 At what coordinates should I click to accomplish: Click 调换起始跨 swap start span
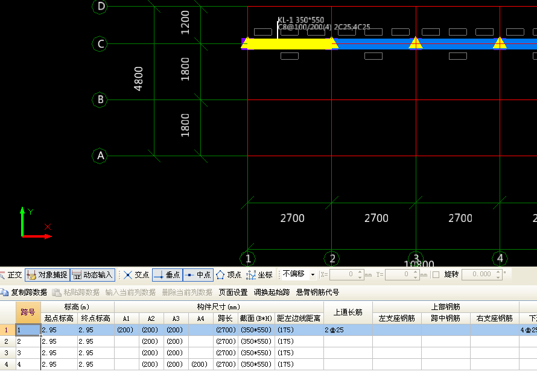click(272, 292)
